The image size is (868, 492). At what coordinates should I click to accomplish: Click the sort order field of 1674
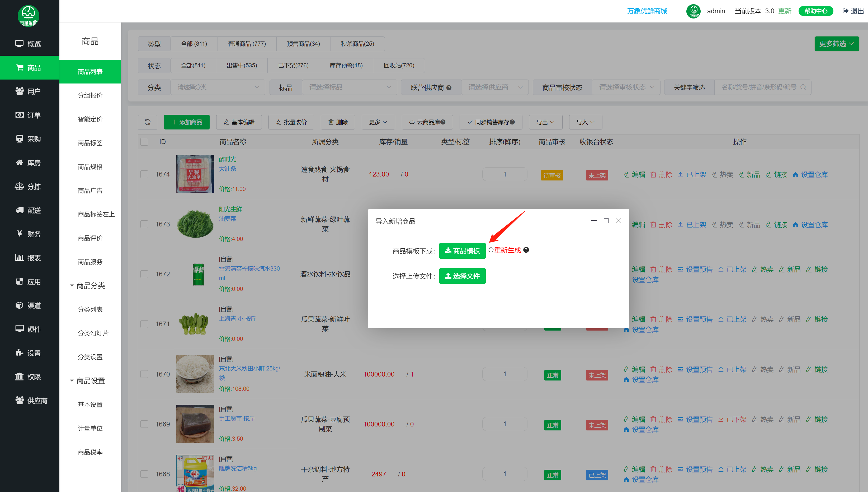[x=505, y=174]
